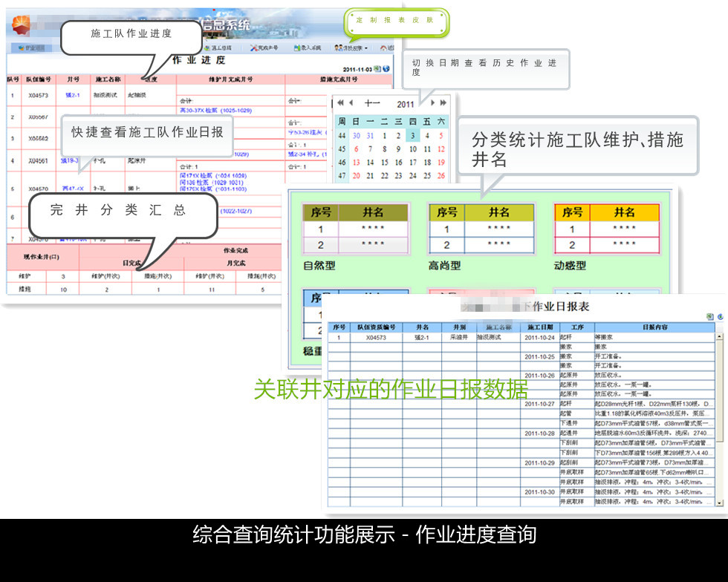Click the 工序 header in the daily report

577,327
